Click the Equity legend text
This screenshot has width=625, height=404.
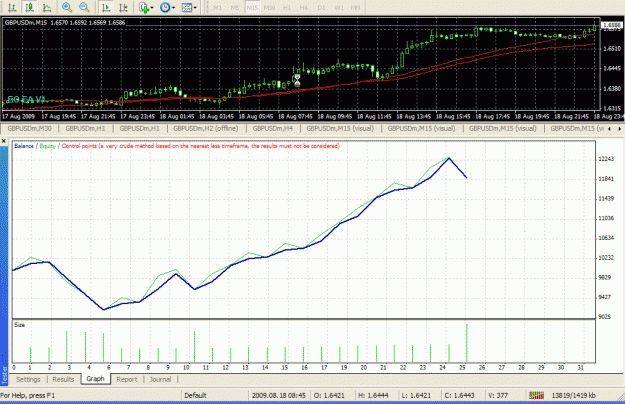click(47, 146)
